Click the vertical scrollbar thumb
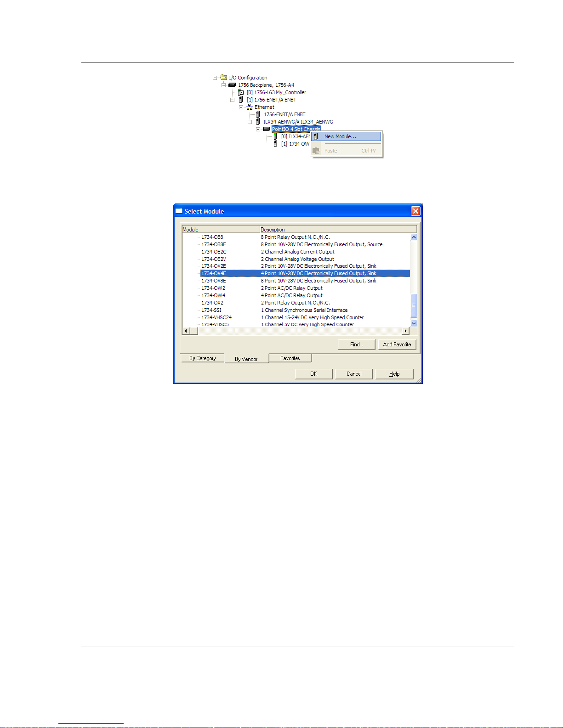Screen dimensions: 563x728 414,305
